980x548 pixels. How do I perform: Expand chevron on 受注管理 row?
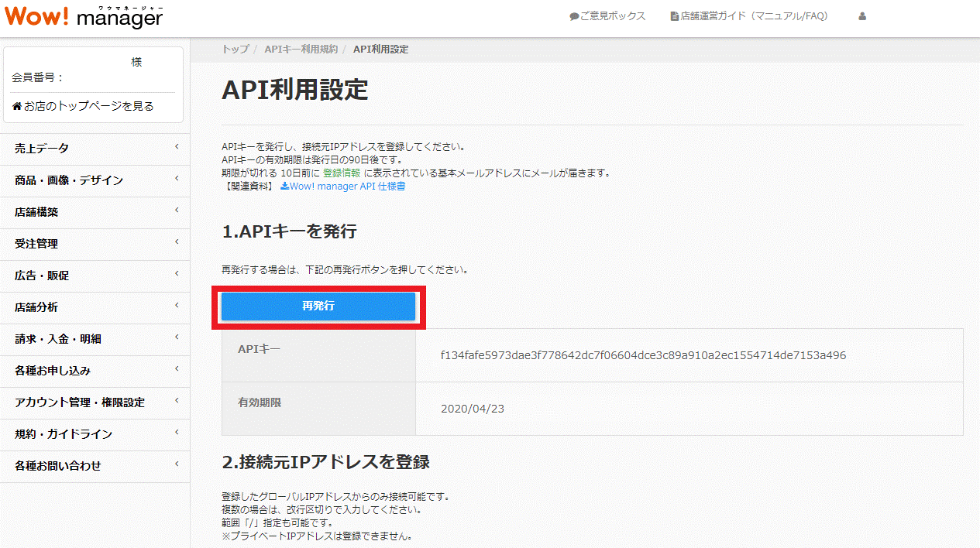coord(177,241)
